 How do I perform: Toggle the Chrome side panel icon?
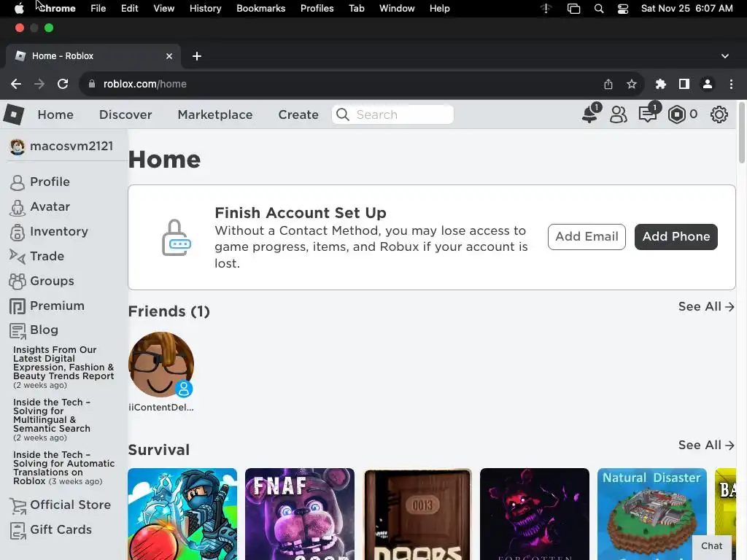pos(684,85)
